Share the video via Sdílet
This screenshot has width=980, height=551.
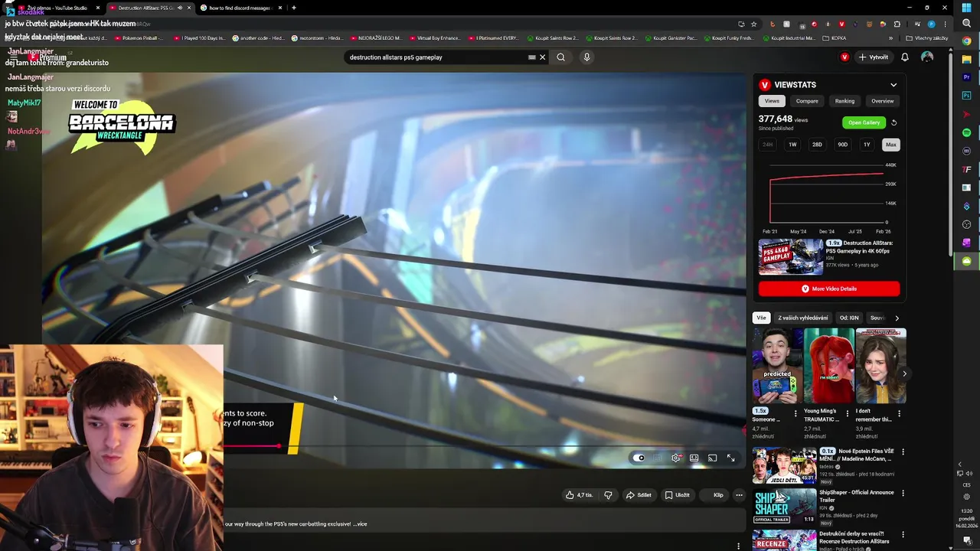coord(639,495)
